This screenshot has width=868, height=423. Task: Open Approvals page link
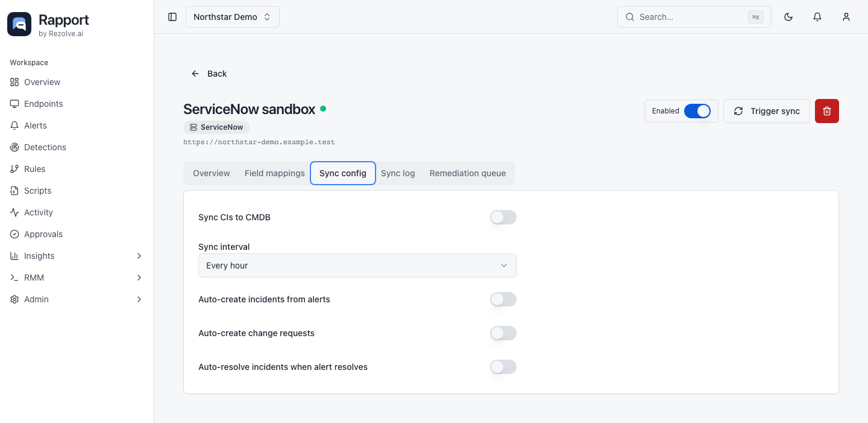pos(77,234)
